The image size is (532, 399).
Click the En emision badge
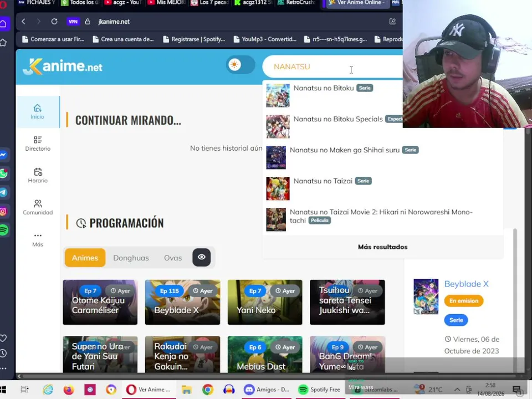[464, 301]
